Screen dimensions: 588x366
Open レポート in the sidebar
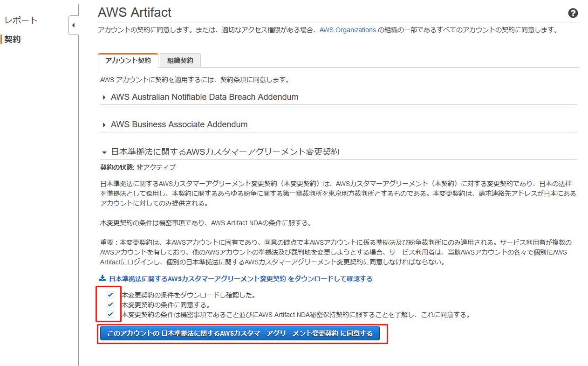pyautogui.click(x=21, y=21)
